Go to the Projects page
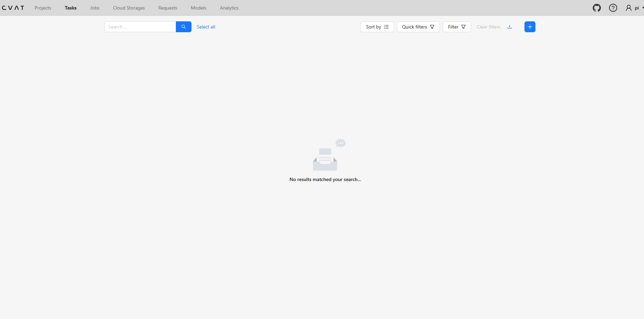Viewport: 644px width, 319px height. coord(43,8)
